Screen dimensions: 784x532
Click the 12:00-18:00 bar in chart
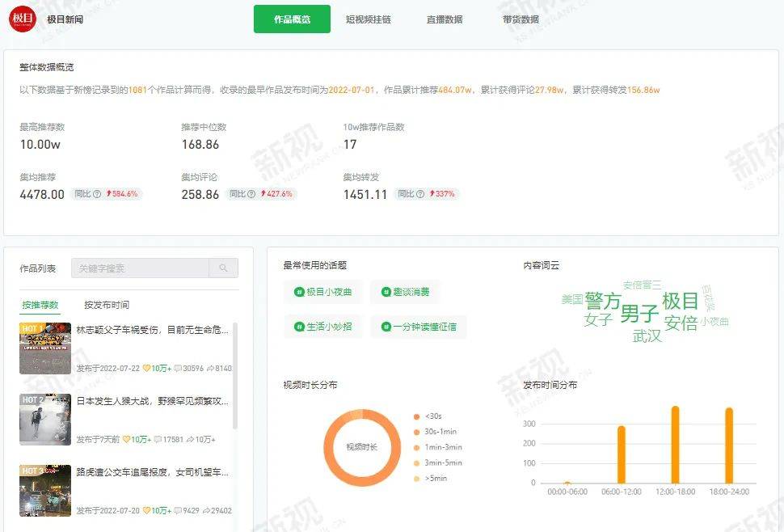point(675,445)
